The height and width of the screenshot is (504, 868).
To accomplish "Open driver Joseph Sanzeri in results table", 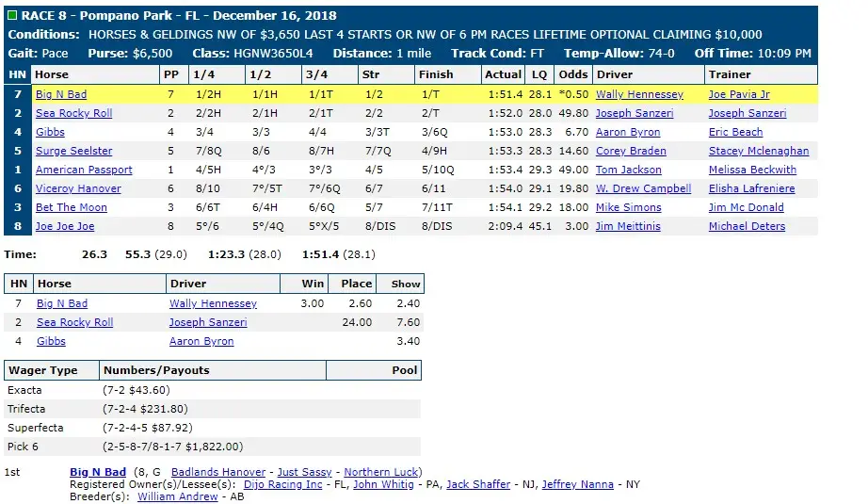I will (635, 113).
